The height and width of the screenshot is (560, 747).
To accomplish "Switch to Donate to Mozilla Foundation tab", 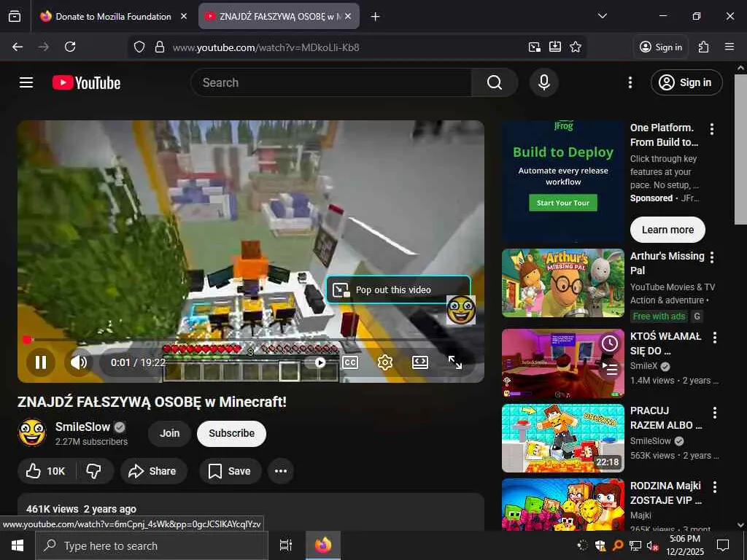I will coord(113,16).
